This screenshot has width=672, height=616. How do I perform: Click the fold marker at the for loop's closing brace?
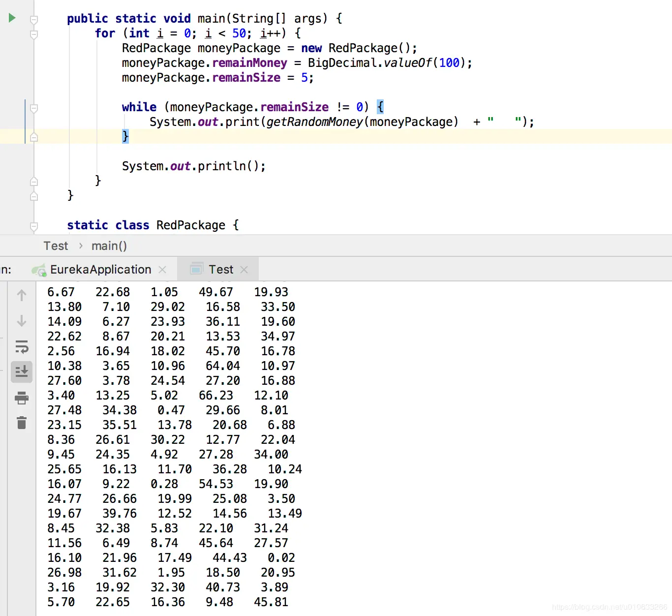pyautogui.click(x=34, y=182)
